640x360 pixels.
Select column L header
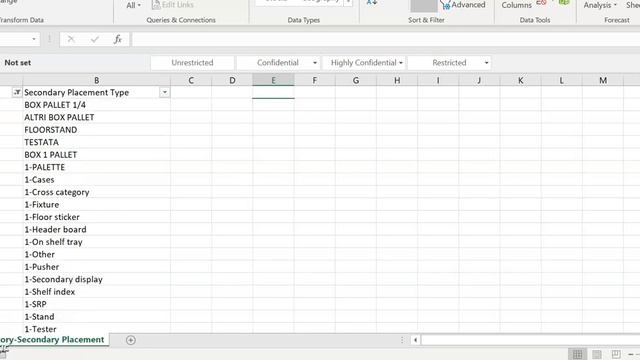562,80
